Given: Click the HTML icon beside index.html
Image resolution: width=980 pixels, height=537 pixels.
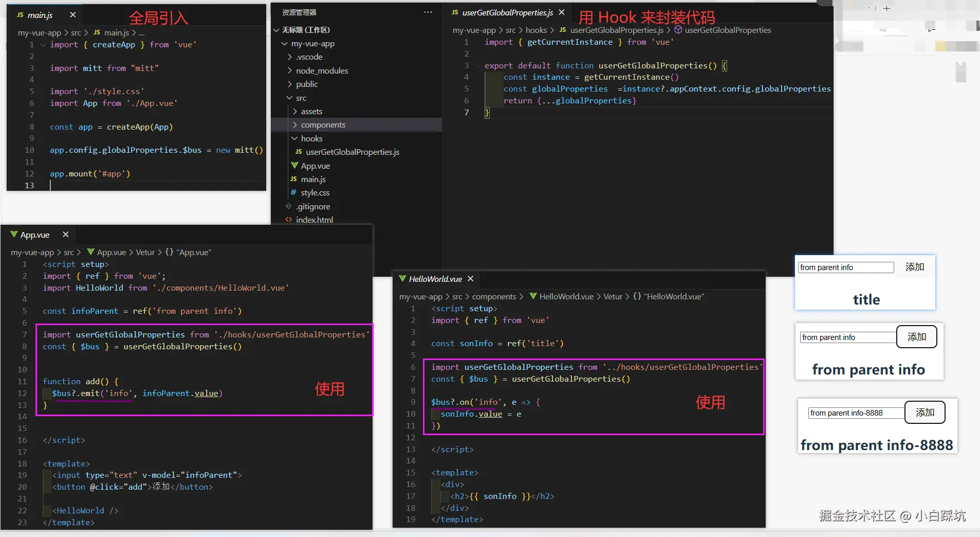Looking at the screenshot, I should 288,220.
